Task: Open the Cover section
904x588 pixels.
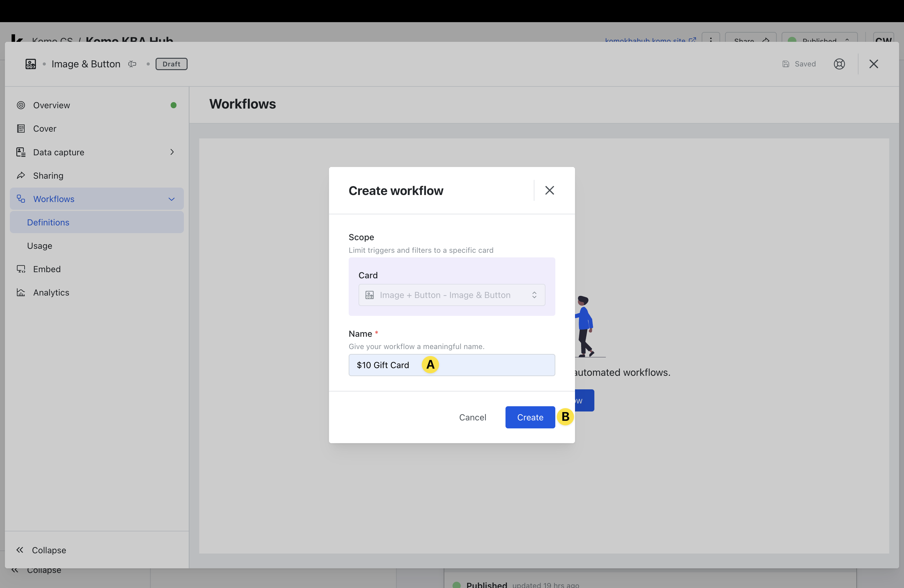Action: (x=45, y=129)
